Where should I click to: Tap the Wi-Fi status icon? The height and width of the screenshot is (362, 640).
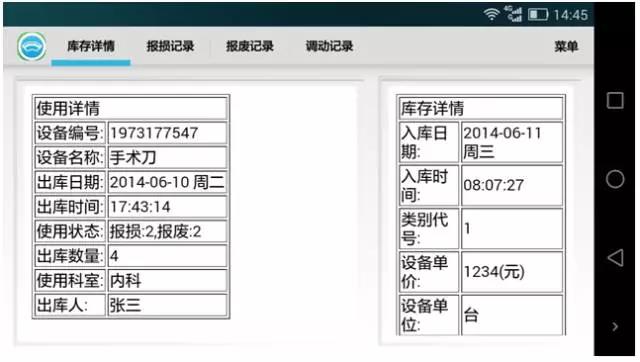(492, 14)
